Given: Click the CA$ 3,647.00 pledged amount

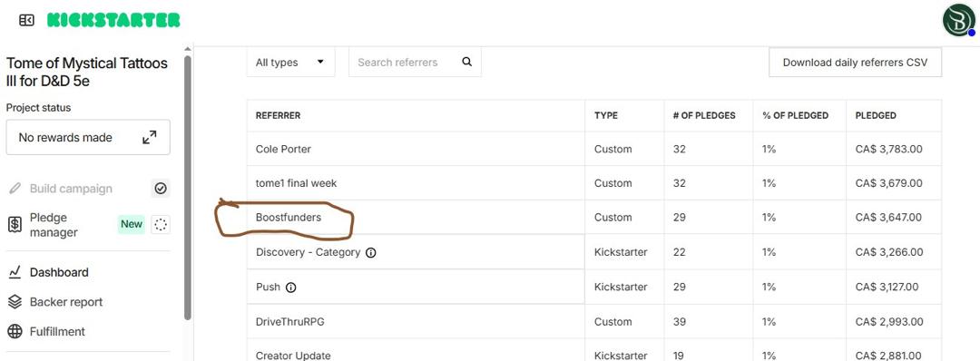Looking at the screenshot, I should (888, 218).
